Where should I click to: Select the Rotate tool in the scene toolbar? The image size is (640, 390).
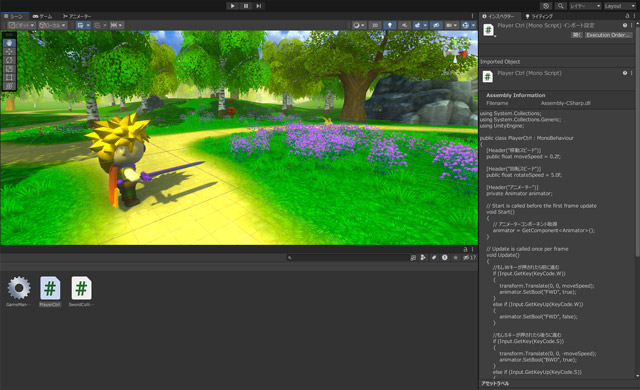pyautogui.click(x=9, y=60)
